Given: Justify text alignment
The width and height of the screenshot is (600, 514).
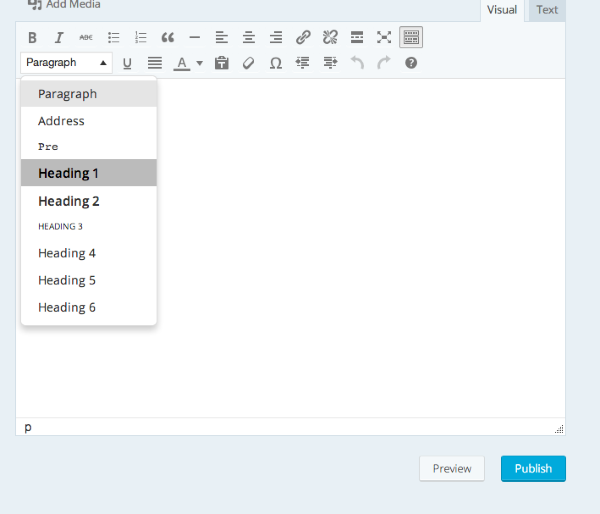Looking at the screenshot, I should 155,63.
